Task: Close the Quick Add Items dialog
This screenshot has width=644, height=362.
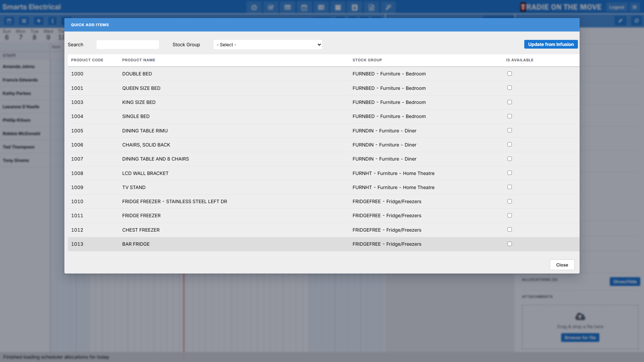Action: [x=562, y=265]
